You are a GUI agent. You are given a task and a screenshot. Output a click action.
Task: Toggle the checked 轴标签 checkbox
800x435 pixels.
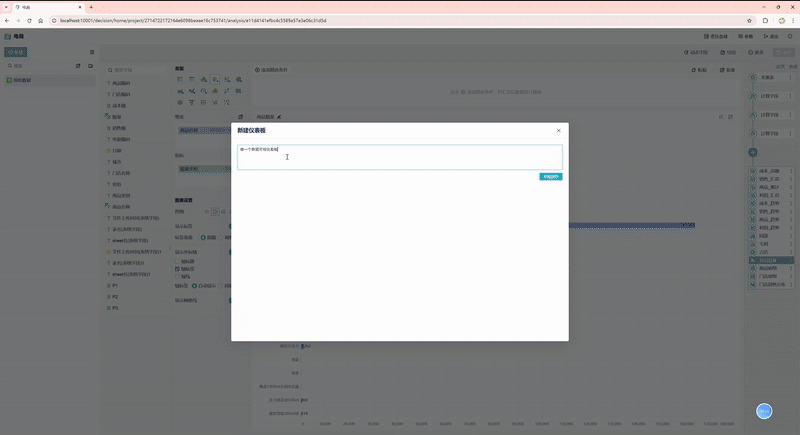click(x=178, y=269)
